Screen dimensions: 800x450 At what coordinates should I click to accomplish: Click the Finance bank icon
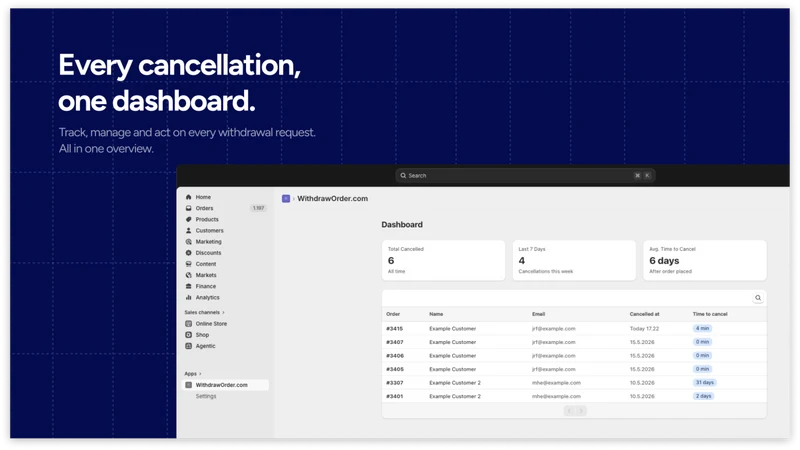coord(188,286)
